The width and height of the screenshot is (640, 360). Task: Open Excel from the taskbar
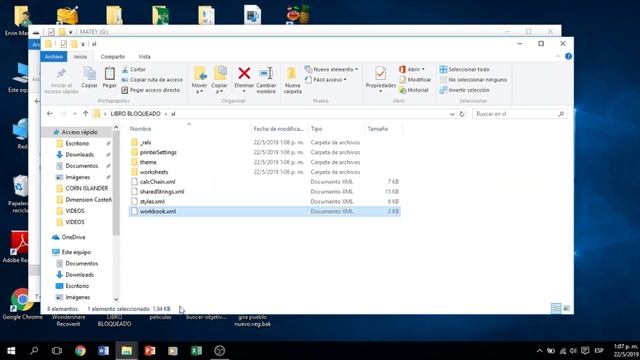tap(196, 351)
